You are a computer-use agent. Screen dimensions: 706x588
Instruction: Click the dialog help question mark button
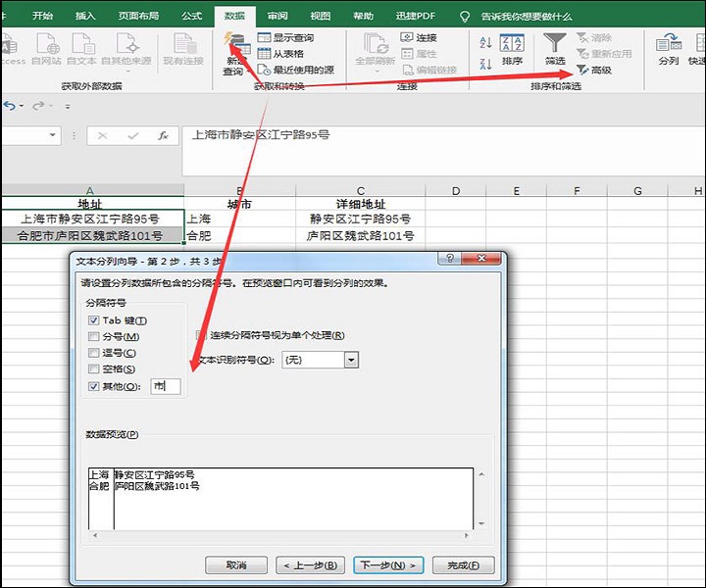449,258
